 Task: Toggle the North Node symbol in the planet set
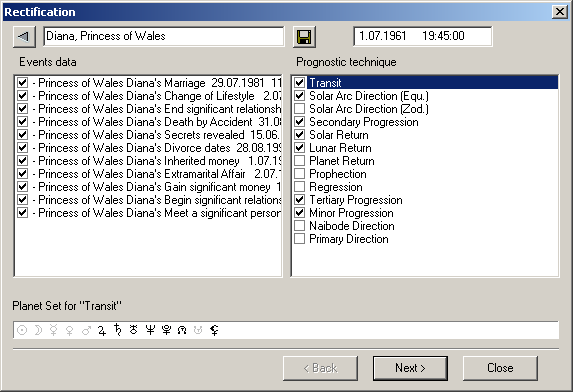[x=182, y=330]
